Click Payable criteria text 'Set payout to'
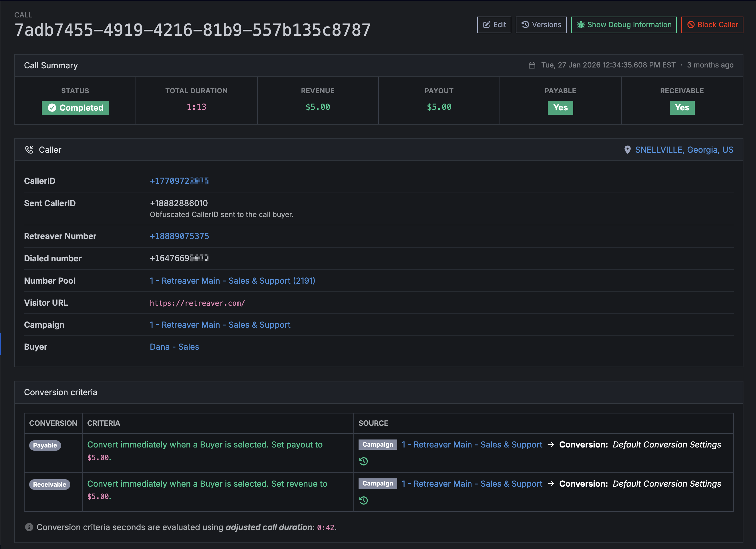756x549 pixels. point(297,444)
